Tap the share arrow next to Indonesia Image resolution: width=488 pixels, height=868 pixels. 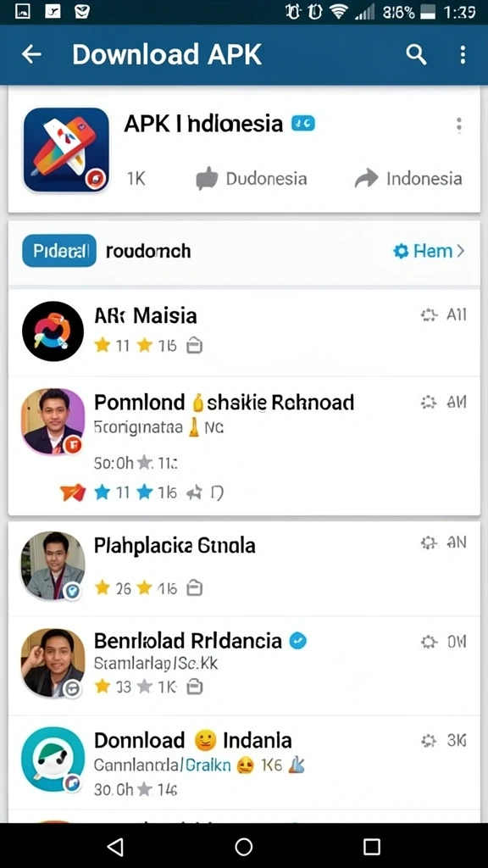tap(366, 178)
